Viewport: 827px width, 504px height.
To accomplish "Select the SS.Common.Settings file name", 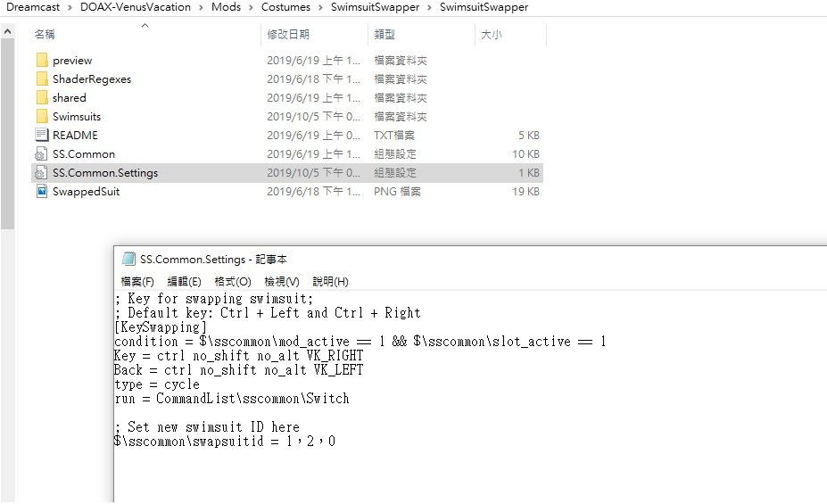I will [105, 173].
